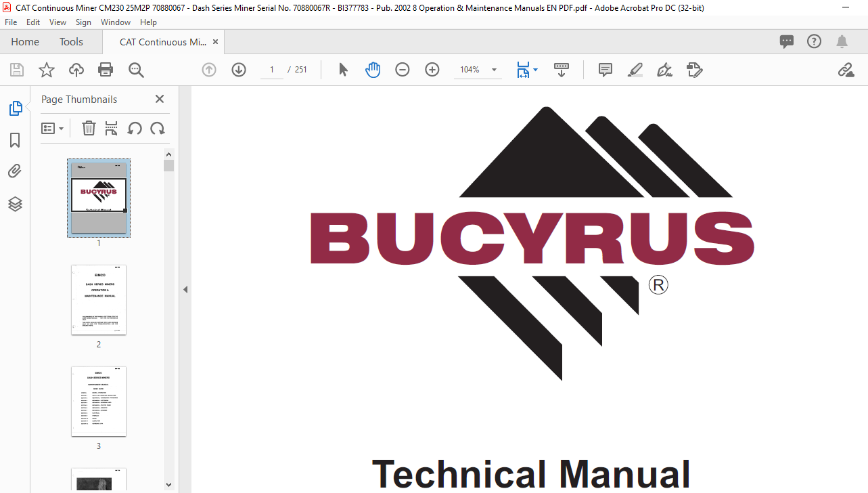Viewport: 868px width, 493px height.
Task: Open the View menu
Action: [x=58, y=22]
